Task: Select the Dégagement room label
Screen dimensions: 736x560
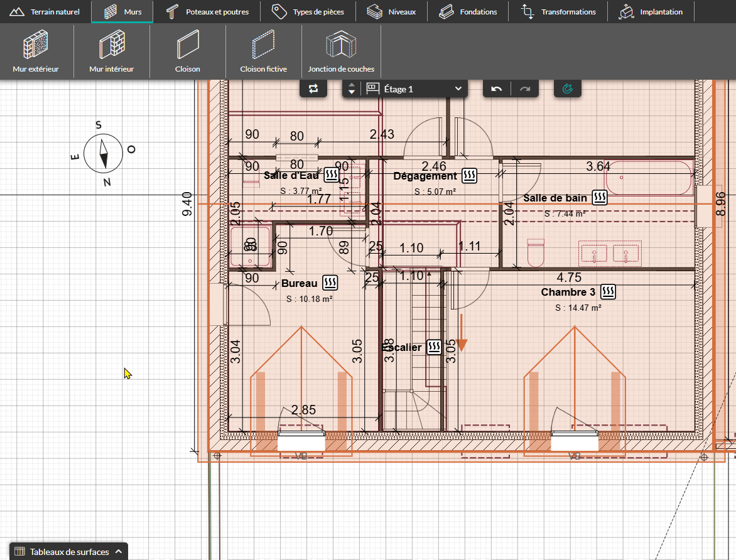Action: click(x=425, y=176)
